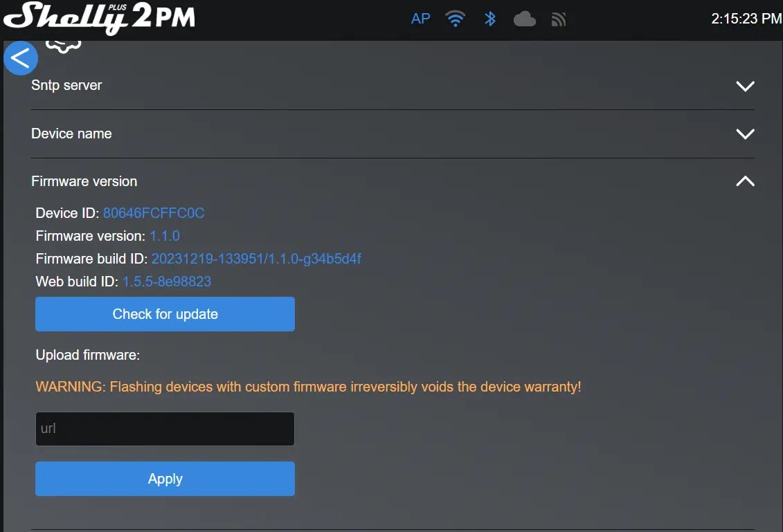Click the MQTT signal feed icon
This screenshot has width=783, height=532.
click(x=558, y=19)
